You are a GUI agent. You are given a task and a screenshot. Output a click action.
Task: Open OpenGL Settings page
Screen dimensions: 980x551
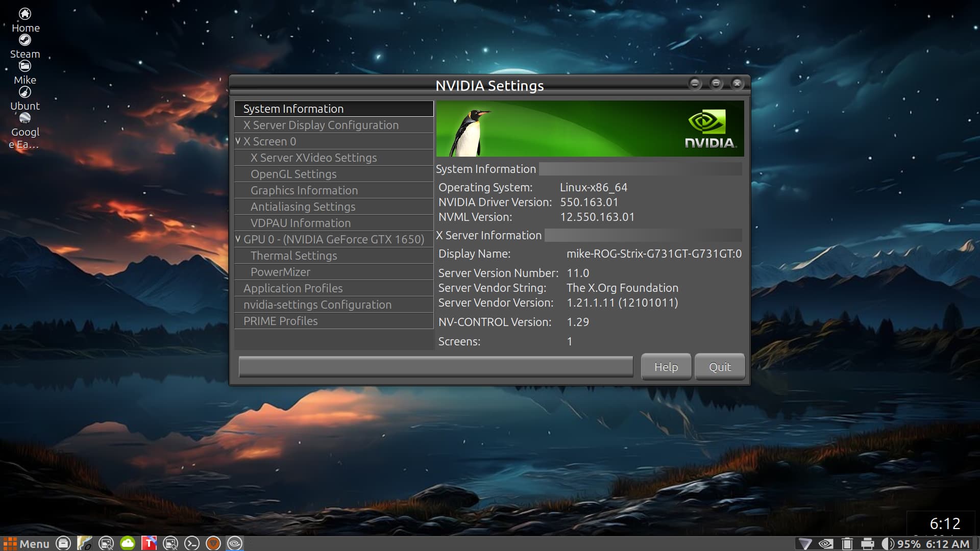[x=293, y=174]
